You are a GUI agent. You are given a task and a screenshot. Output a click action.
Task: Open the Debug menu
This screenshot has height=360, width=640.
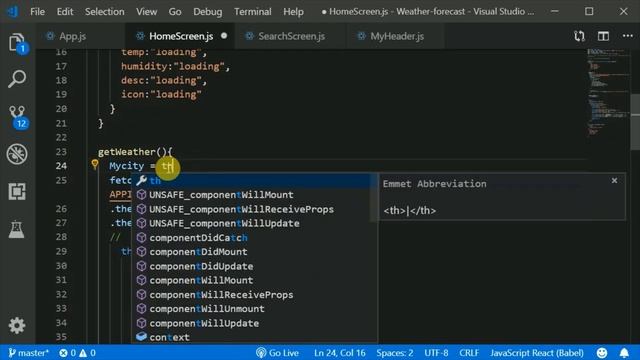coord(207,11)
